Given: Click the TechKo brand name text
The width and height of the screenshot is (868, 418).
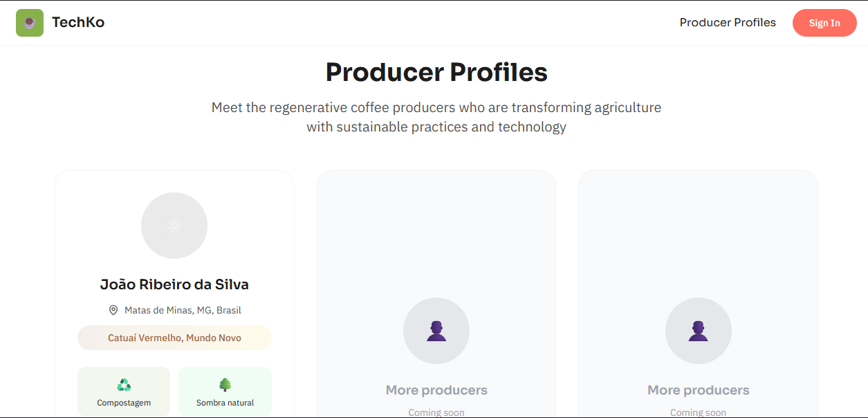Looking at the screenshot, I should [x=78, y=23].
